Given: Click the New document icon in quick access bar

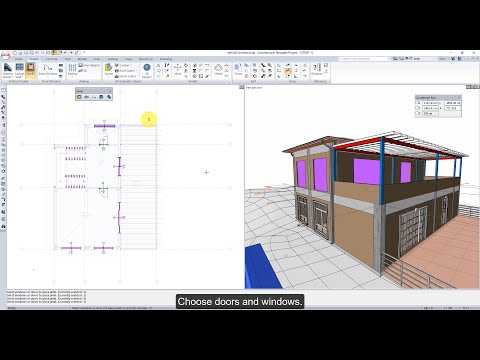Looking at the screenshot, I should (15, 53).
